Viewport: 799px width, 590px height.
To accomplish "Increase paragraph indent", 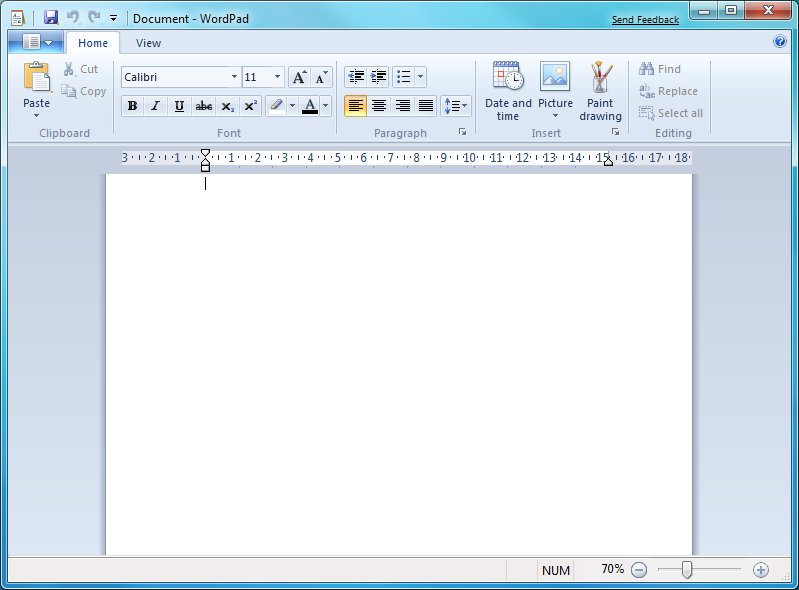I will coord(378,77).
